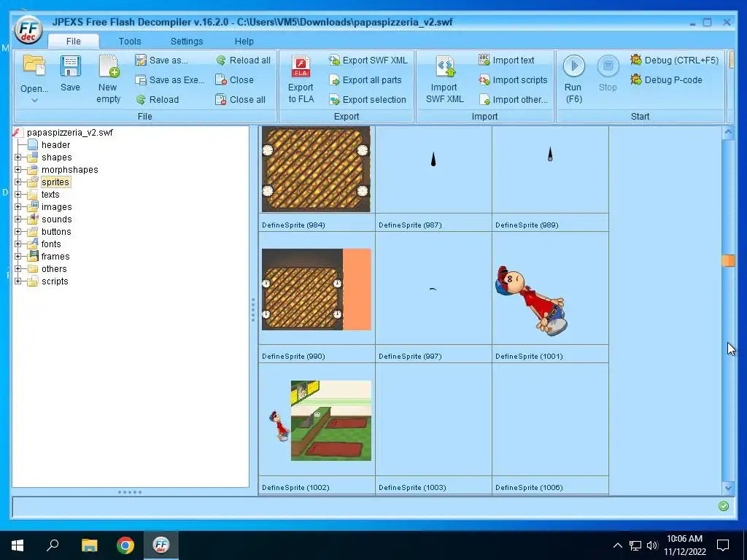Select DefineSprite (989) thumbnail

550,169
